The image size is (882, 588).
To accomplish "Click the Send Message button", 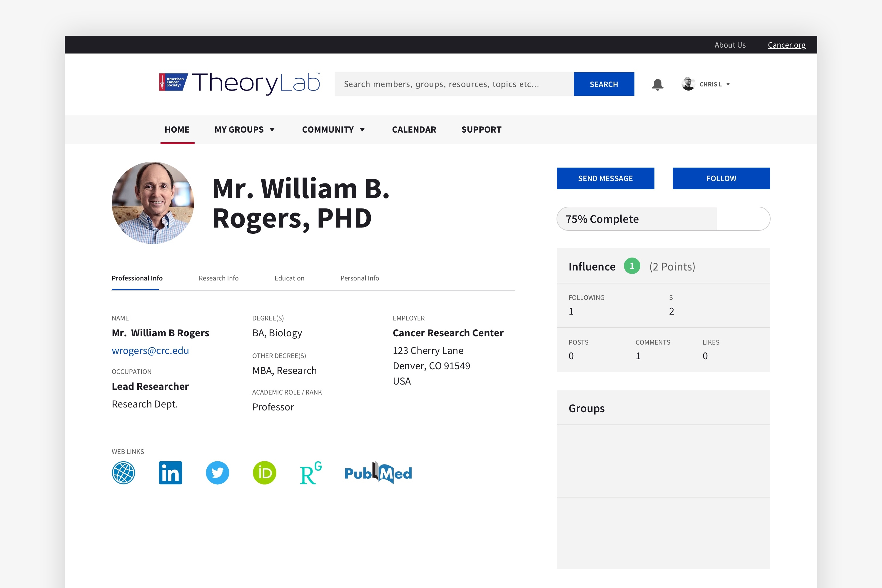I will coord(605,178).
